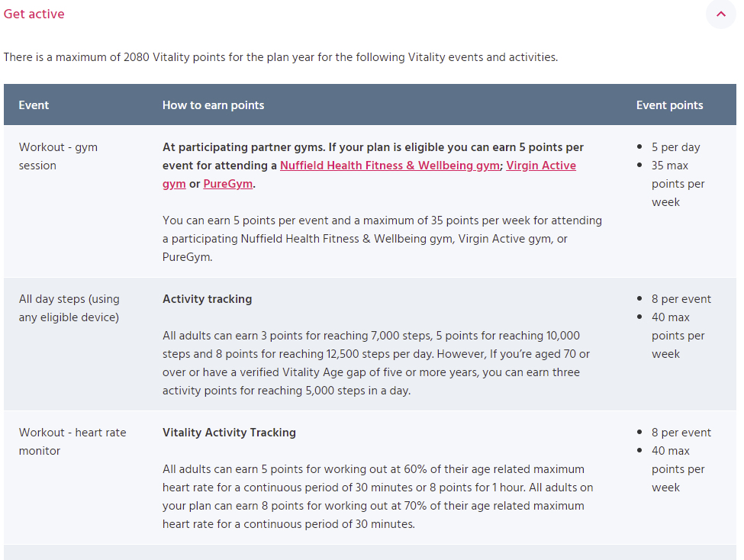Image resolution: width=744 pixels, height=560 pixels.
Task: Click the Event column header
Action: [34, 105]
